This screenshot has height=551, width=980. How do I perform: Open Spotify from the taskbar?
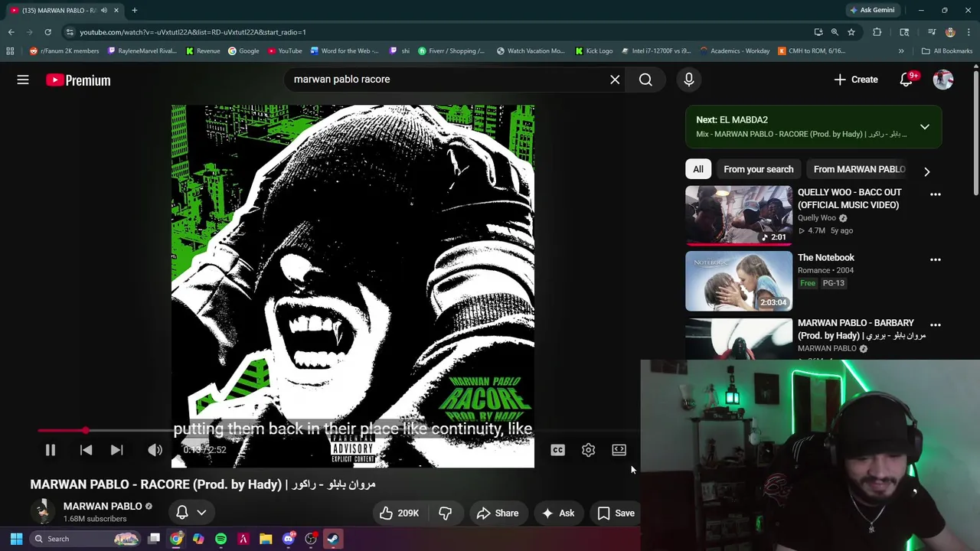tap(220, 539)
